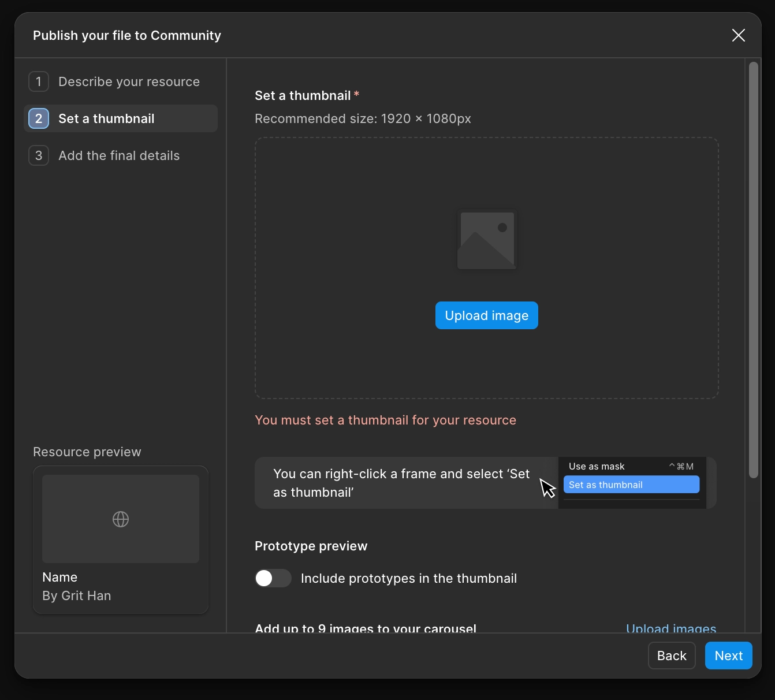This screenshot has width=775, height=700.
Task: Click 'Use as mask' in hint menu
Action: click(x=597, y=466)
